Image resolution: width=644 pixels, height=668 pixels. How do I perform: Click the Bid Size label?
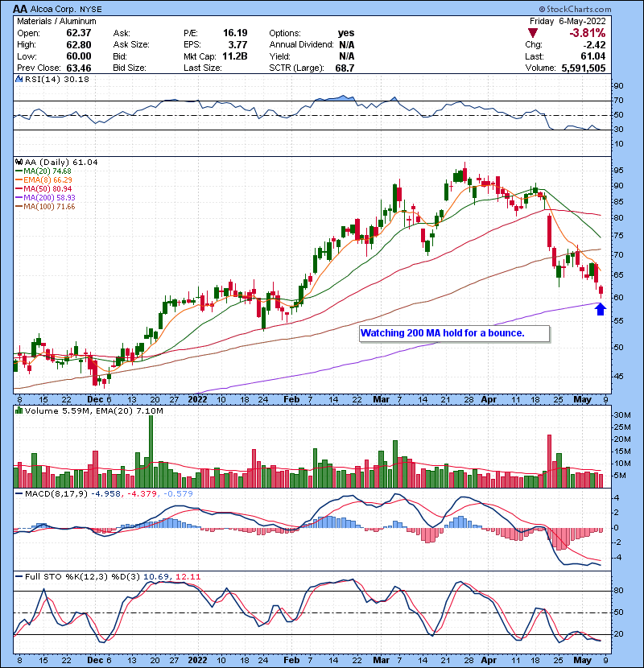130,68
